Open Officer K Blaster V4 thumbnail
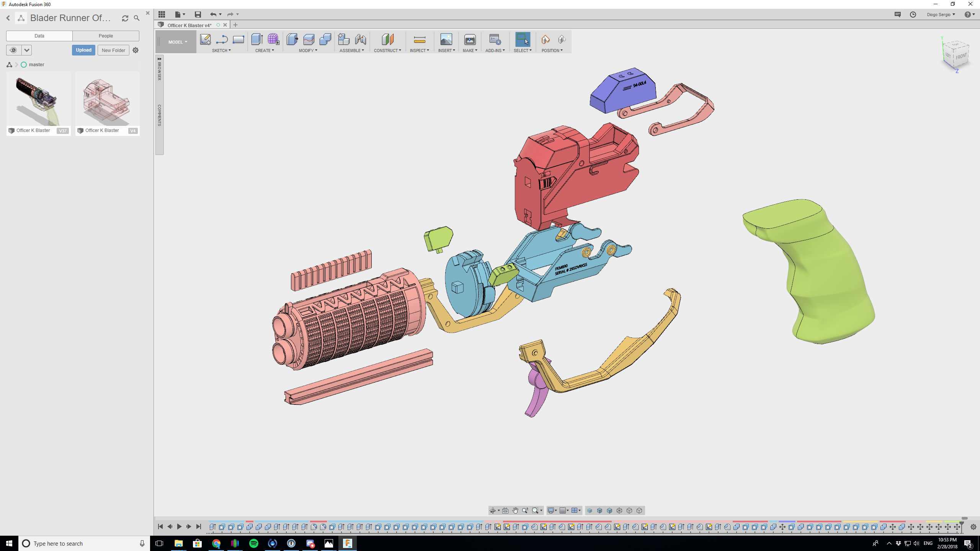The width and height of the screenshot is (980, 551). coord(107,99)
